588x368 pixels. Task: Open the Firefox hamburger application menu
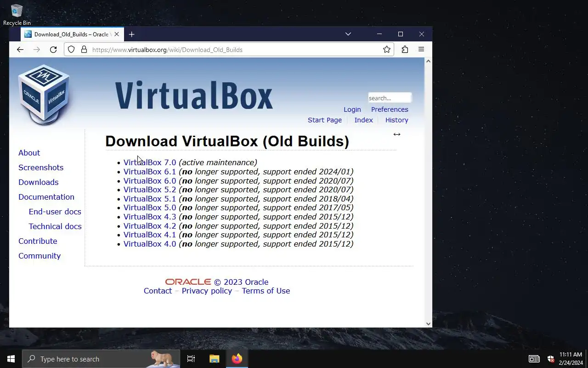pos(421,50)
